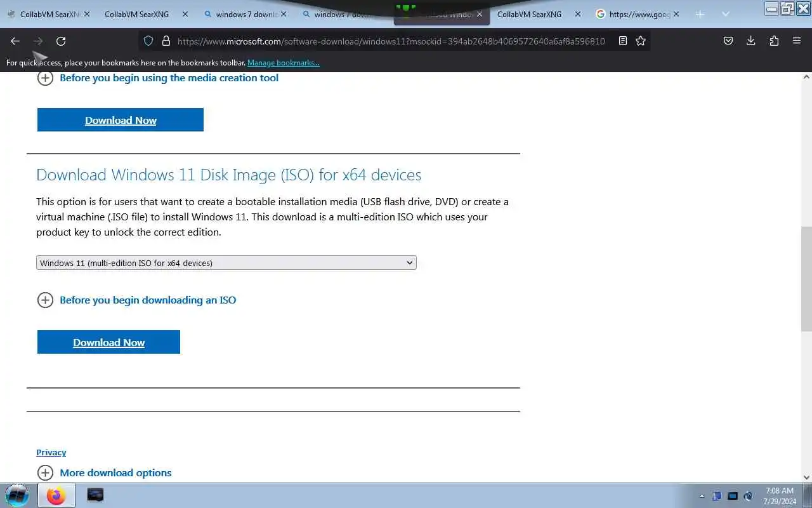The image size is (812, 508).
Task: Go back to the previous page
Action: [15, 41]
